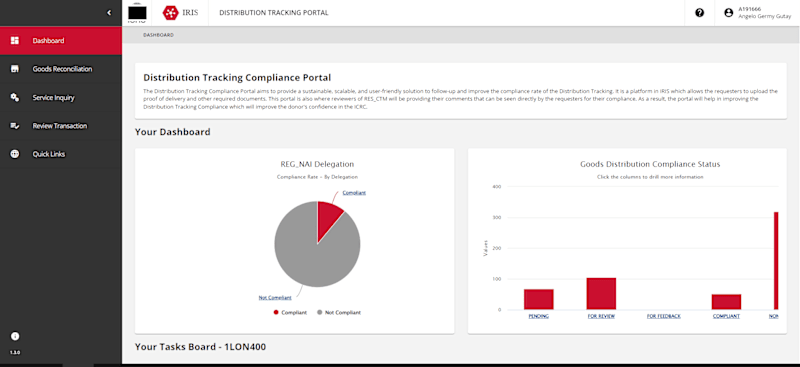
Task: Toggle the Compliant legend item in pie chart
Action: click(x=290, y=312)
